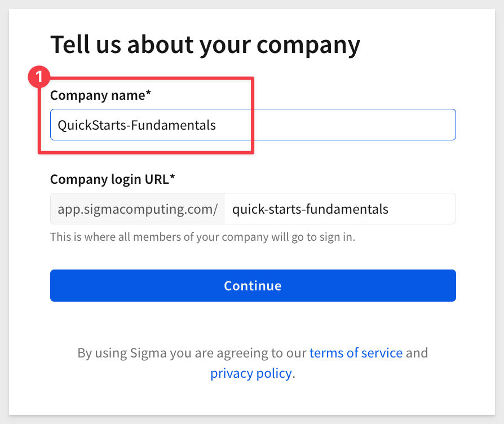Click the Company login URL slug field
Image resolution: width=504 pixels, height=424 pixels.
tap(340, 209)
